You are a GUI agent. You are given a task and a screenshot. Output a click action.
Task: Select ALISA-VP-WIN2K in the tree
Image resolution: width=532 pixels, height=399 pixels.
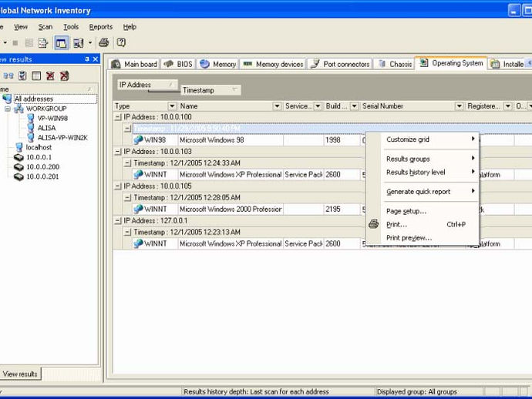(62, 138)
